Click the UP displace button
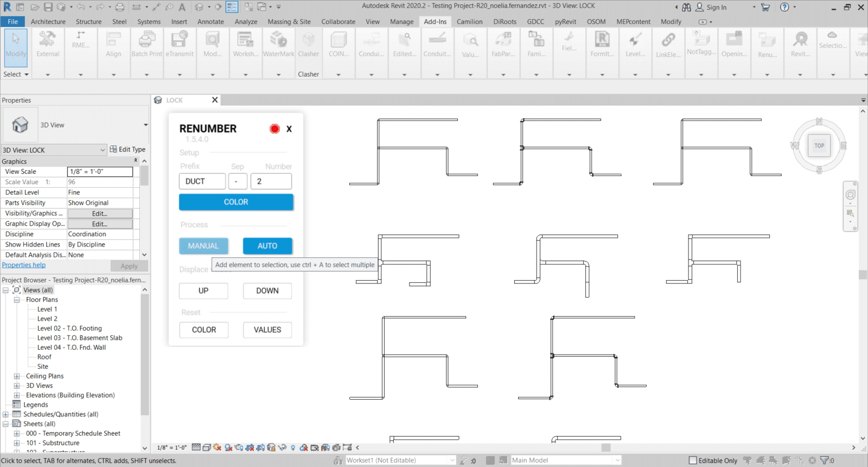Viewport: 868px width, 467px height. tap(203, 291)
